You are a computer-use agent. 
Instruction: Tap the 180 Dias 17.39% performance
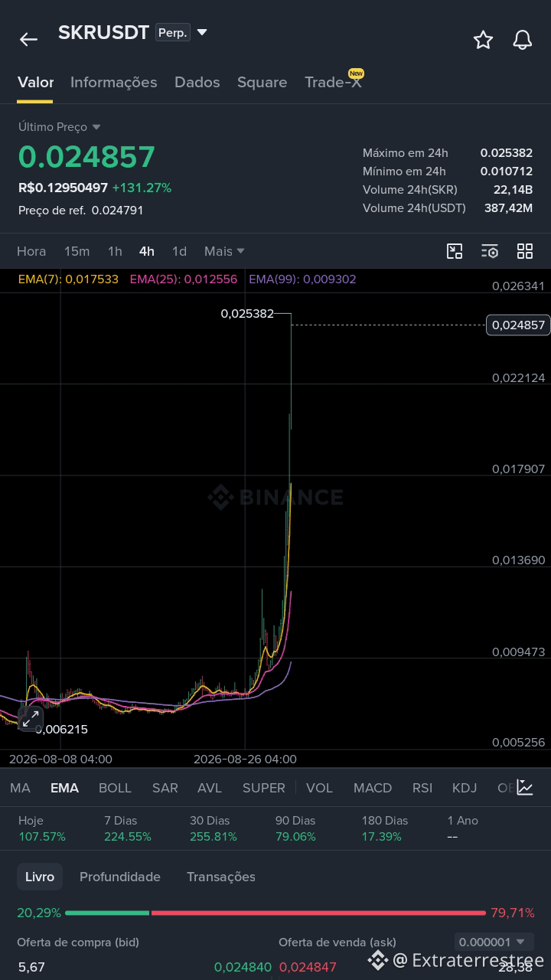[385, 828]
